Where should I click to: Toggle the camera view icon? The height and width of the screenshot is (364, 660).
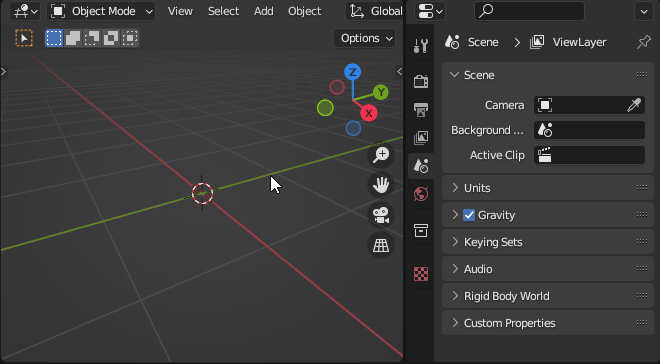coord(381,215)
